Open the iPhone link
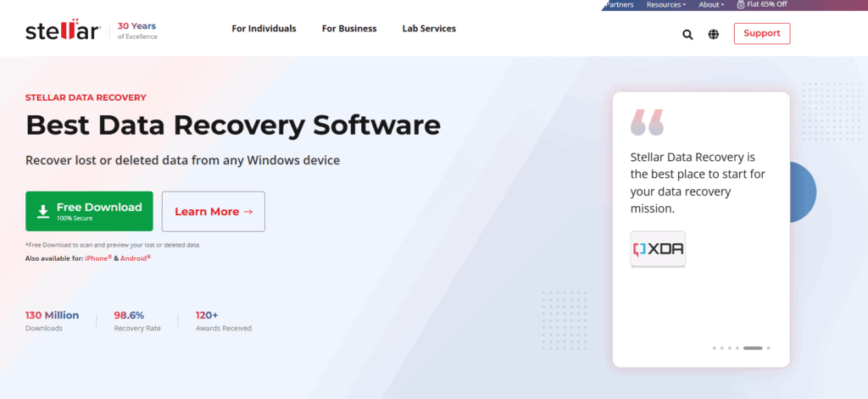Viewport: 868px width, 399px height. 98,258
